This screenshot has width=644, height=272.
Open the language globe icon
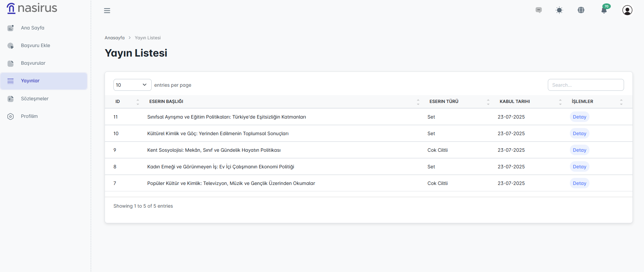(x=581, y=10)
